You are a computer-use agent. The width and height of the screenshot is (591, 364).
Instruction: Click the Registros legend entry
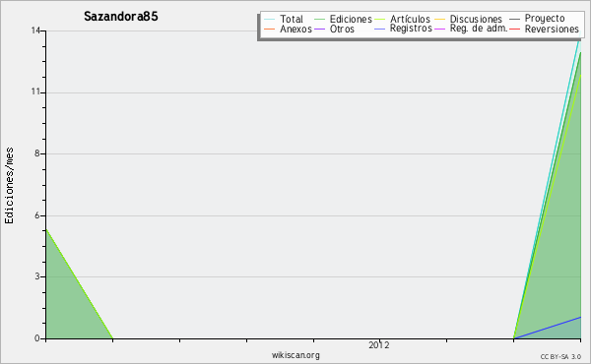click(x=403, y=29)
